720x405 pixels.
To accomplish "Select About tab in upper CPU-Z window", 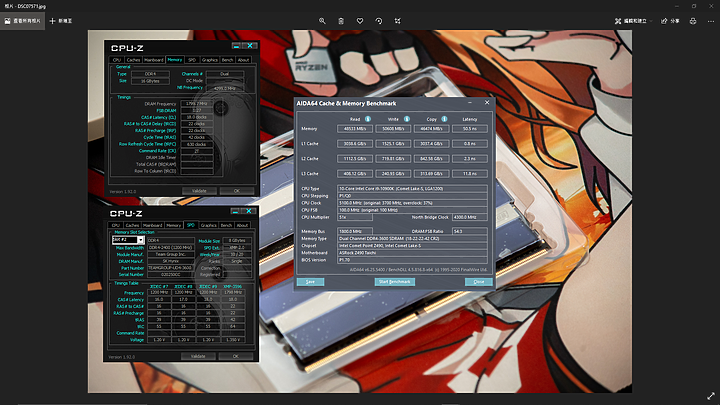I will 243,60.
